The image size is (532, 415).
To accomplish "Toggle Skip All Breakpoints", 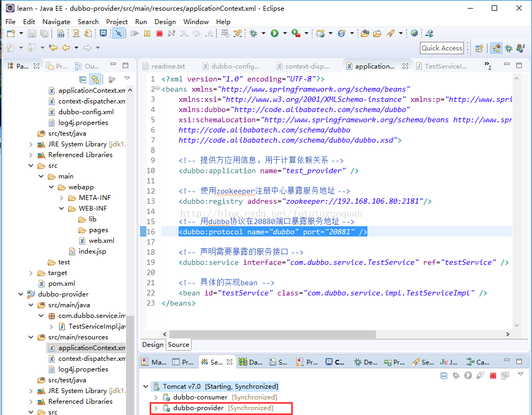I will (119, 33).
